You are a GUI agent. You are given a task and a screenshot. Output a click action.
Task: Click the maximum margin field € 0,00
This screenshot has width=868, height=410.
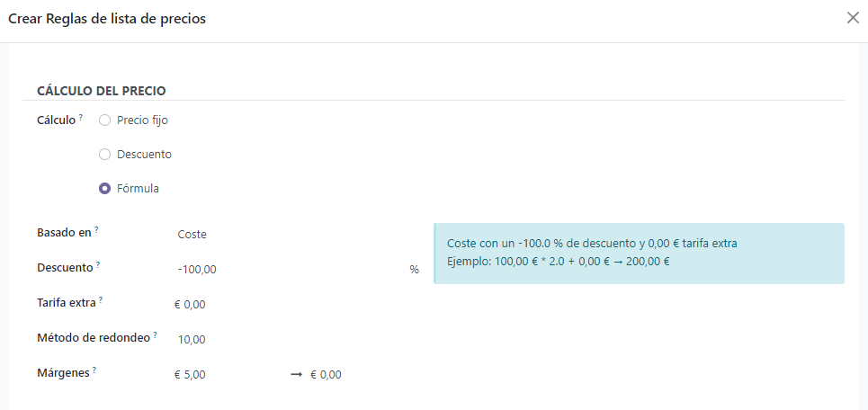(x=360, y=375)
